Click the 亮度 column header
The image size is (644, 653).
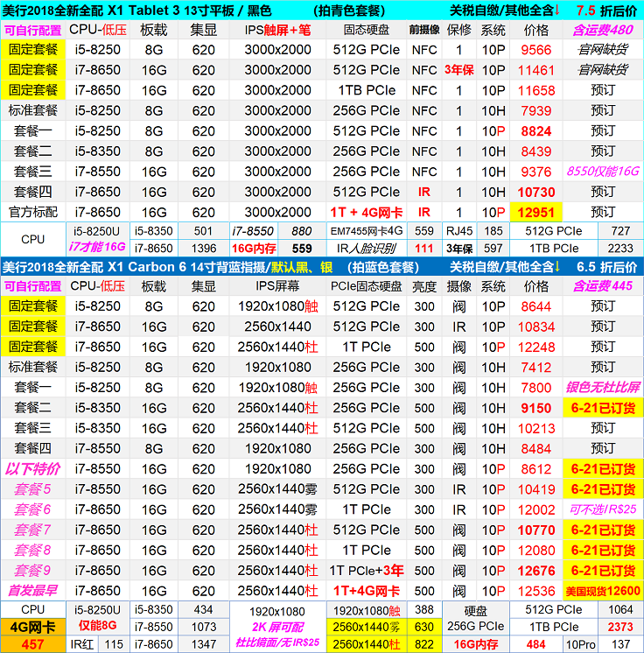click(423, 286)
